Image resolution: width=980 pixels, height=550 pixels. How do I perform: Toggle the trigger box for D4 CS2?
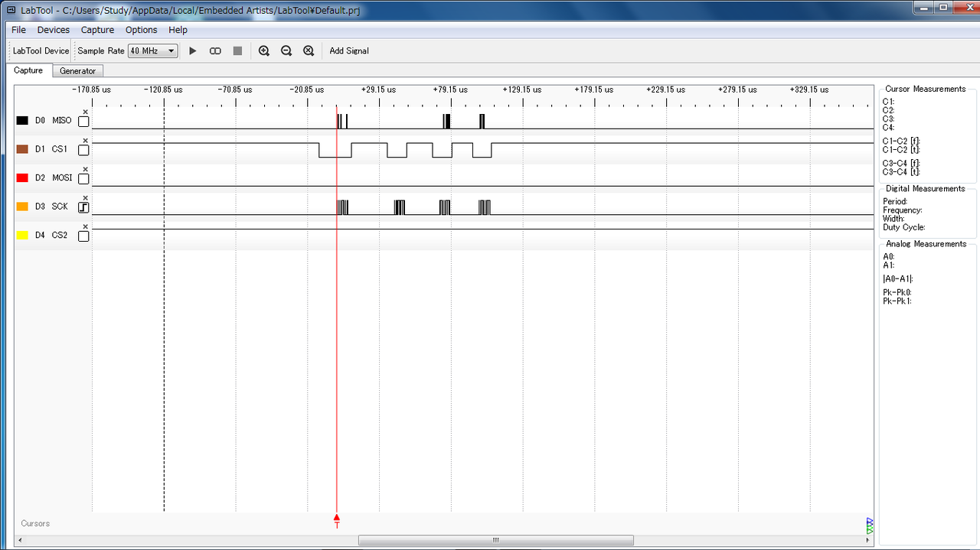click(x=83, y=236)
